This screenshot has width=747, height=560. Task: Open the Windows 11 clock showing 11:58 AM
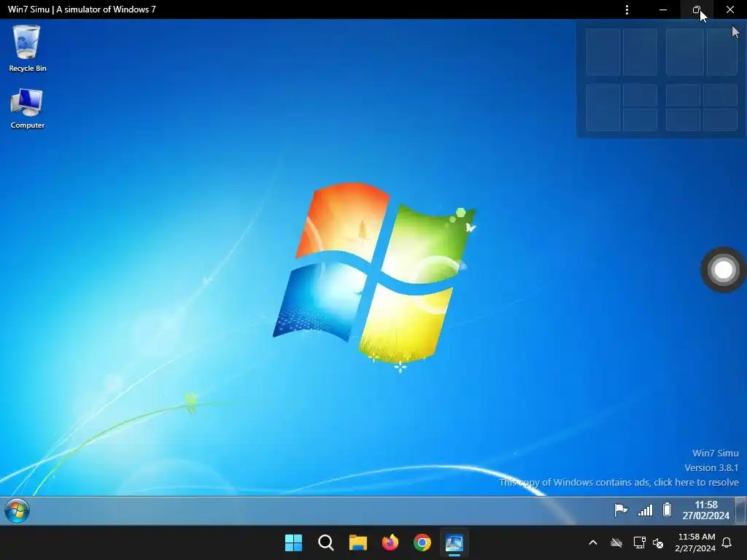696,542
